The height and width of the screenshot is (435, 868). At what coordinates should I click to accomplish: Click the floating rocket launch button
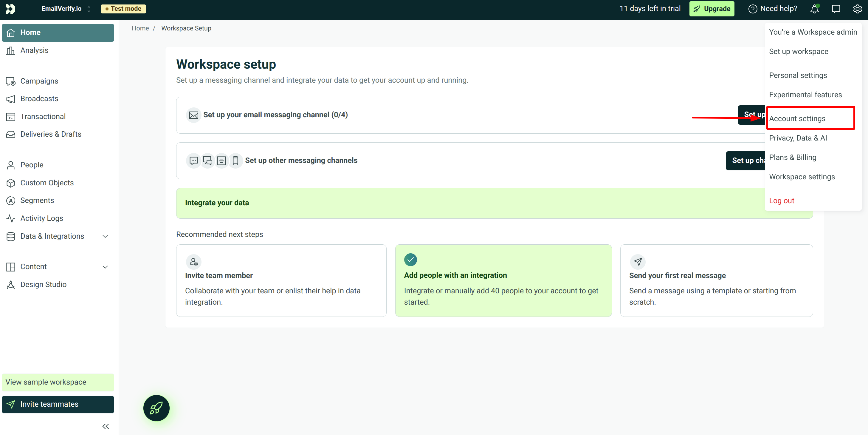pos(156,408)
